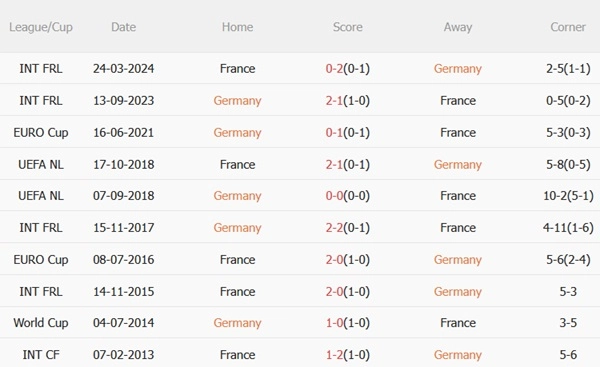Click the date 14-11-2015
The height and width of the screenshot is (367, 600).
[x=123, y=292]
